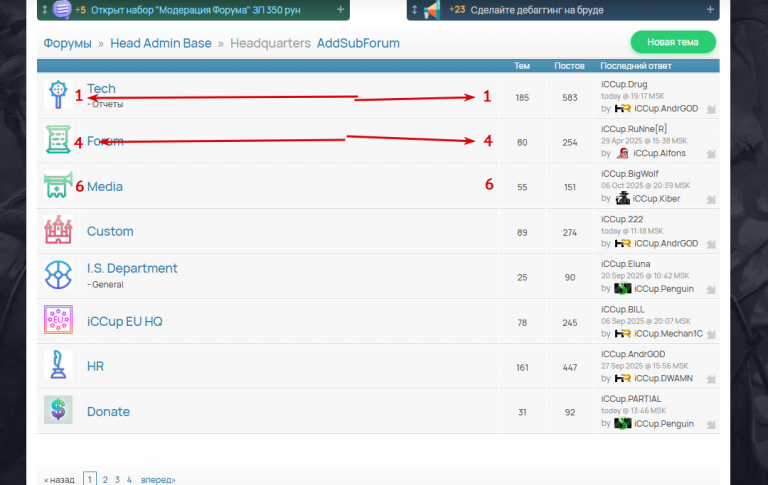Click the Tech forum icon
This screenshot has height=485, width=768.
[x=58, y=95]
